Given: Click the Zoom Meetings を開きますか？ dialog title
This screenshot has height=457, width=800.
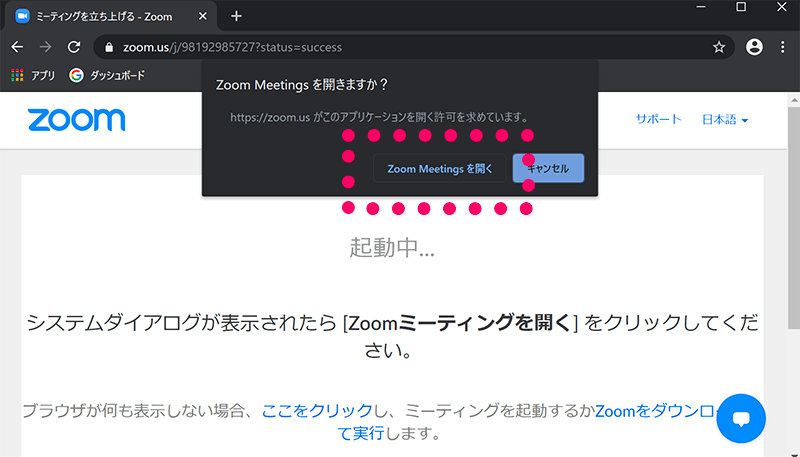Looking at the screenshot, I should tap(302, 85).
